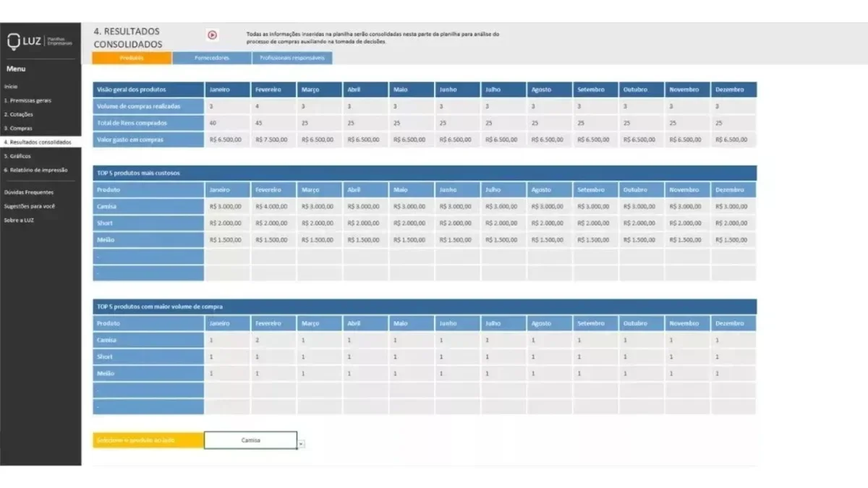This screenshot has width=868, height=488.
Task: Select the R$ 4.000,00 Camisa Fevereiro cell
Action: coord(273,206)
